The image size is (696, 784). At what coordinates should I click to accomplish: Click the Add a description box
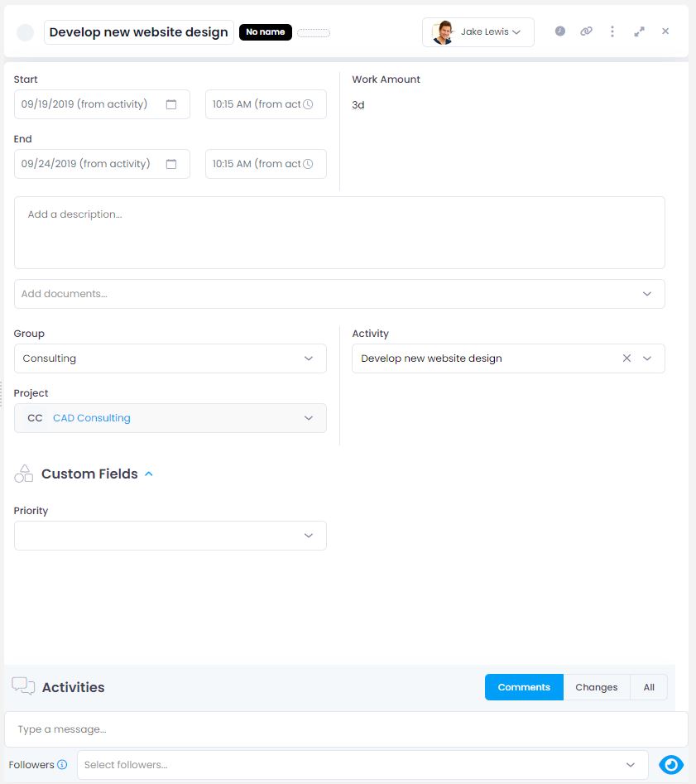click(339, 233)
